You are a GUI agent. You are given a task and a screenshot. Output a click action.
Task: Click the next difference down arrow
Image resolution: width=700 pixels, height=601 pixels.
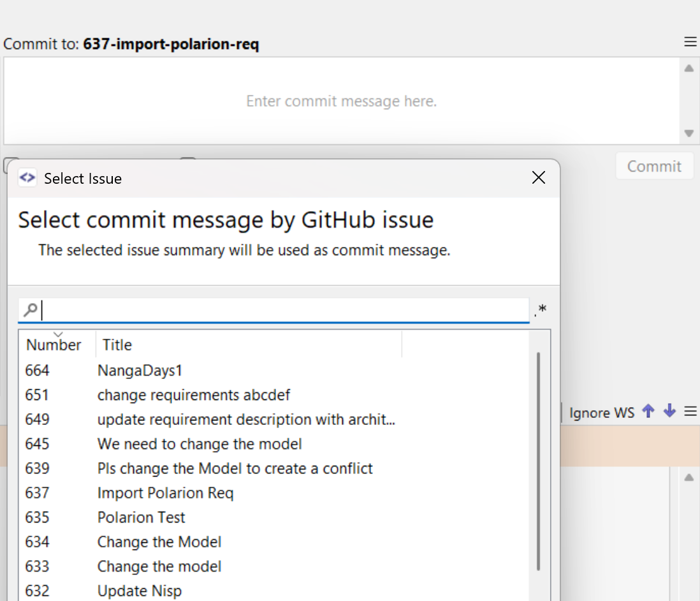[x=669, y=412]
